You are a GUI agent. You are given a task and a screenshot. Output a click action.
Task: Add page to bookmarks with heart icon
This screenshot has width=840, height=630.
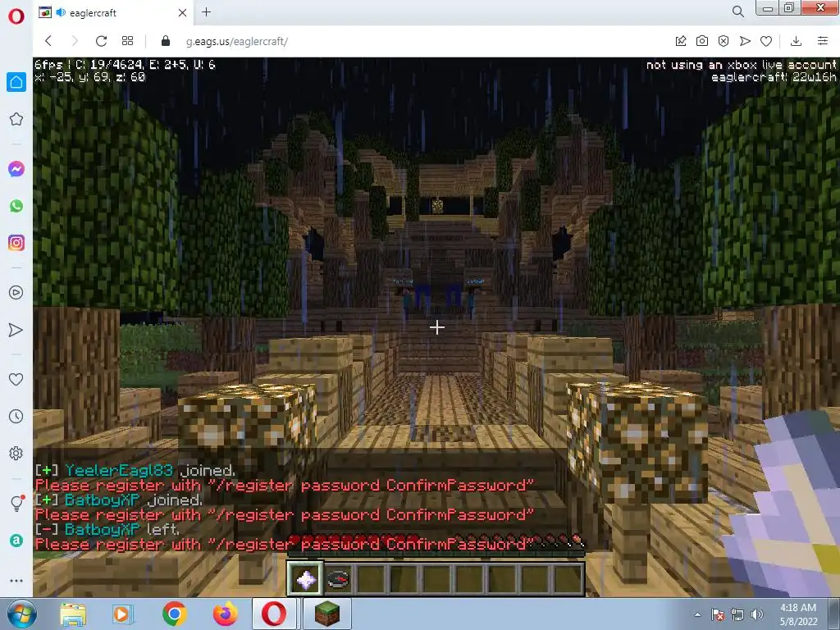pos(767,41)
